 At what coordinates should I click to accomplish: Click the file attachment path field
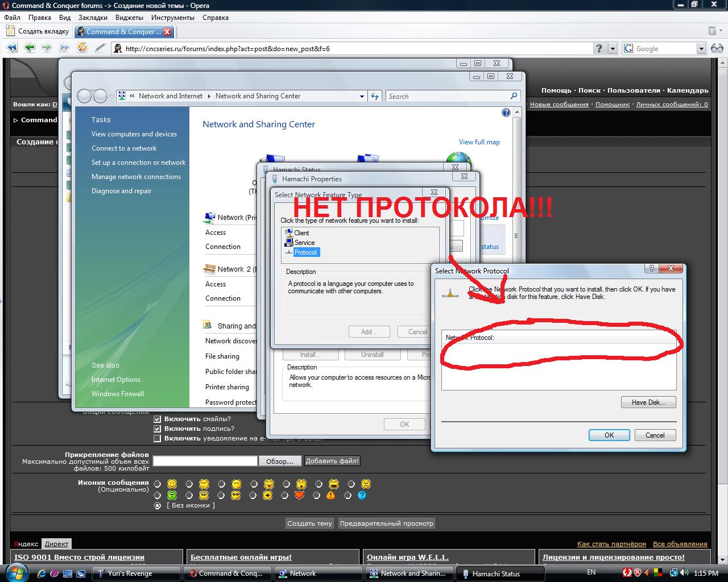(x=205, y=461)
